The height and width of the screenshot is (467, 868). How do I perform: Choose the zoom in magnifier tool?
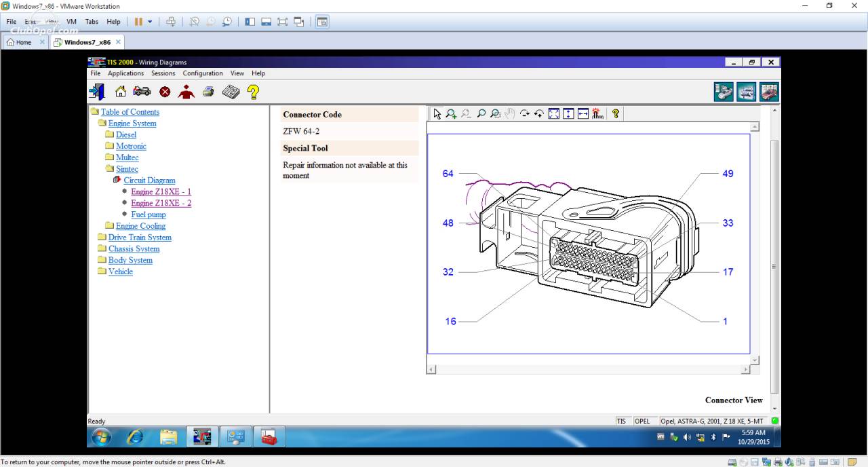(x=452, y=114)
